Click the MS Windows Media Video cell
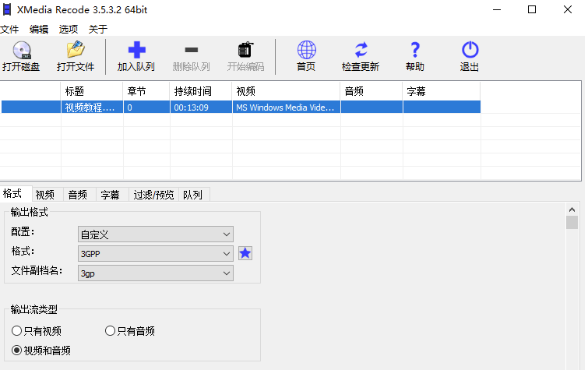Viewport: 588px width, 370px height. [287, 107]
